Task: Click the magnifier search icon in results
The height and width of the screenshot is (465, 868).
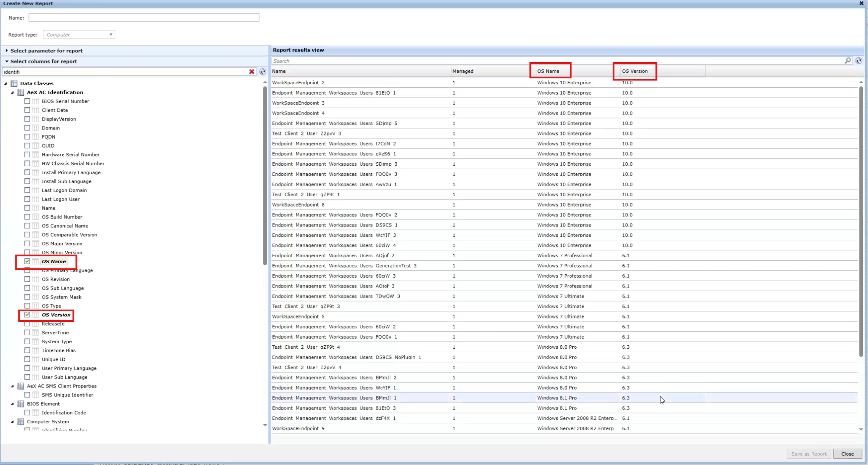Action: pyautogui.click(x=848, y=61)
